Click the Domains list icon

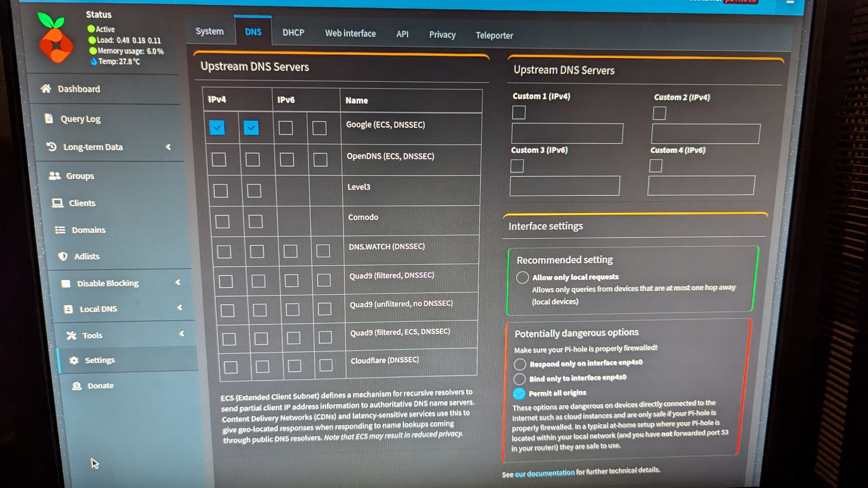point(60,230)
